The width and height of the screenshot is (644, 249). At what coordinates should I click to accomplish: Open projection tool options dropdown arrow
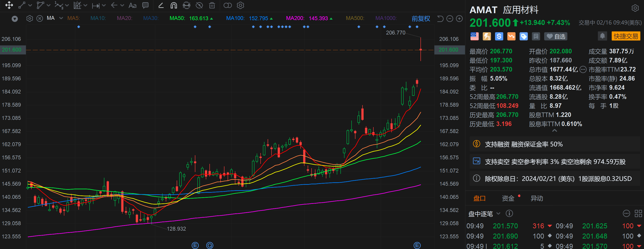pyautogui.click(x=85, y=5)
